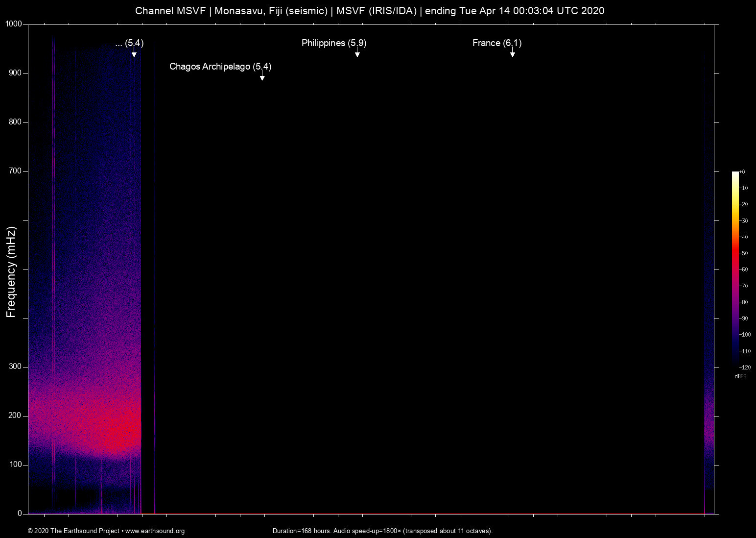
Task: Select the Chagos Archipelago (5.4) arrow marker
Action: [262, 77]
